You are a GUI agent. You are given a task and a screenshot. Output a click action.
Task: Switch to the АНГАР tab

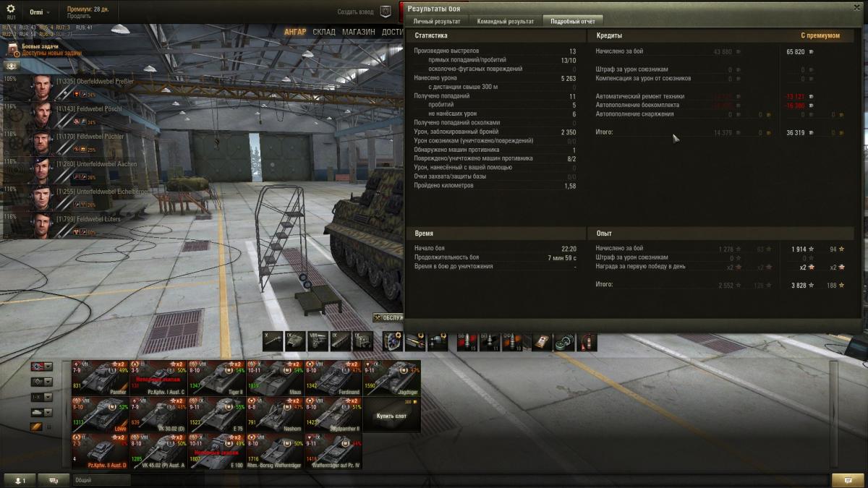point(295,32)
